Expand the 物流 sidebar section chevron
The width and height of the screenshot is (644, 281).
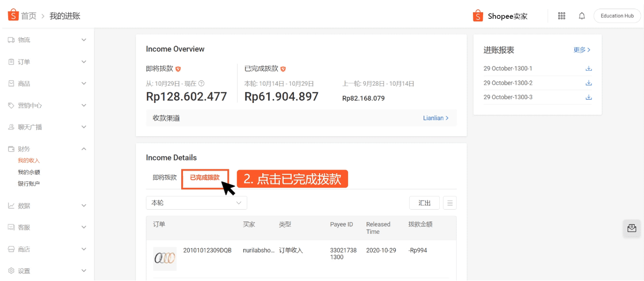coord(84,40)
